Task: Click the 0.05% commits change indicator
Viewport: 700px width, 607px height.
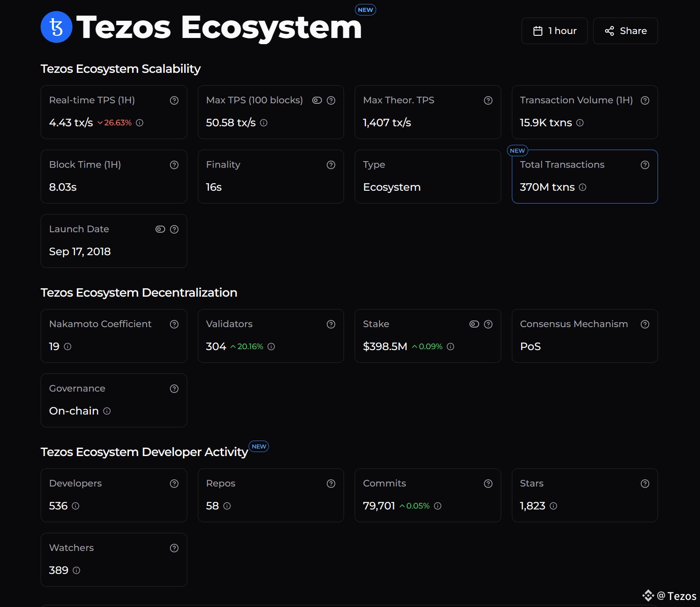Action: (414, 506)
